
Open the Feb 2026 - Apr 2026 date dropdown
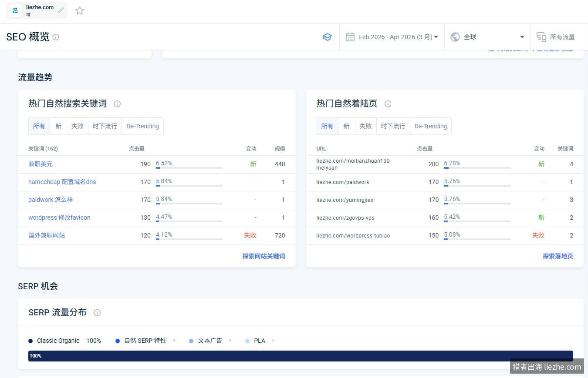click(x=392, y=37)
